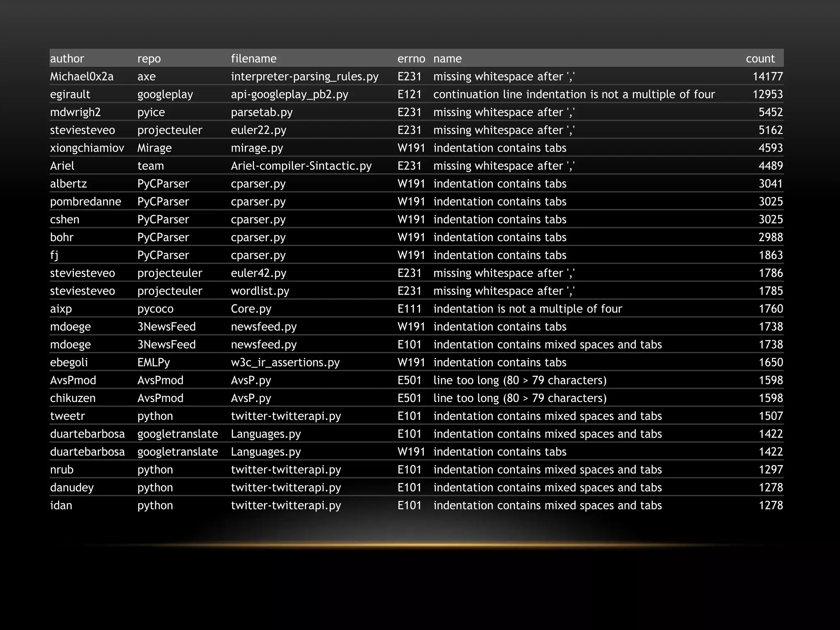The height and width of the screenshot is (630, 840).
Task: Select author cell 'mdwrigh2'
Action: (x=75, y=112)
